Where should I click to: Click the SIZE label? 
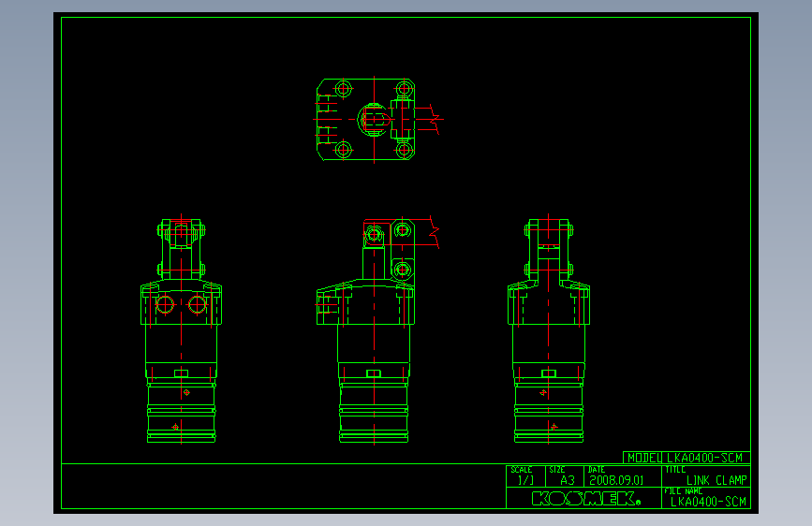pos(556,470)
